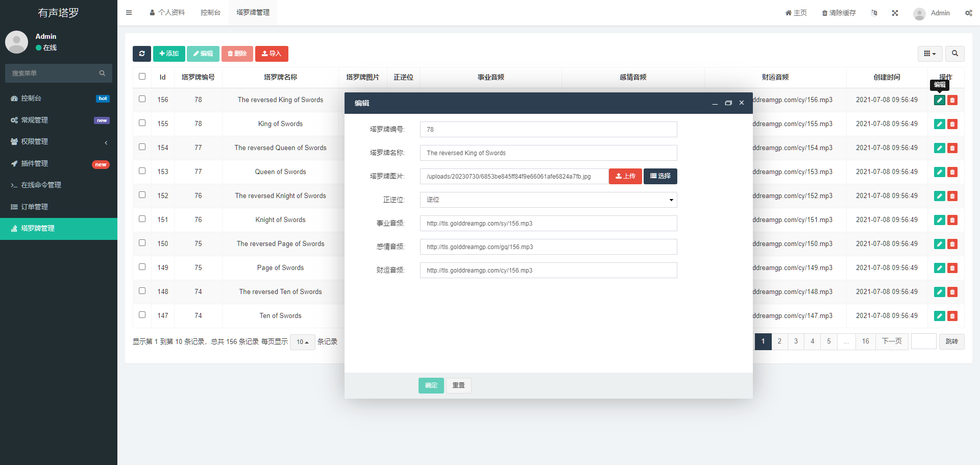Expand the 权限管理 sidebar menu
980x465 pixels.
tap(59, 142)
